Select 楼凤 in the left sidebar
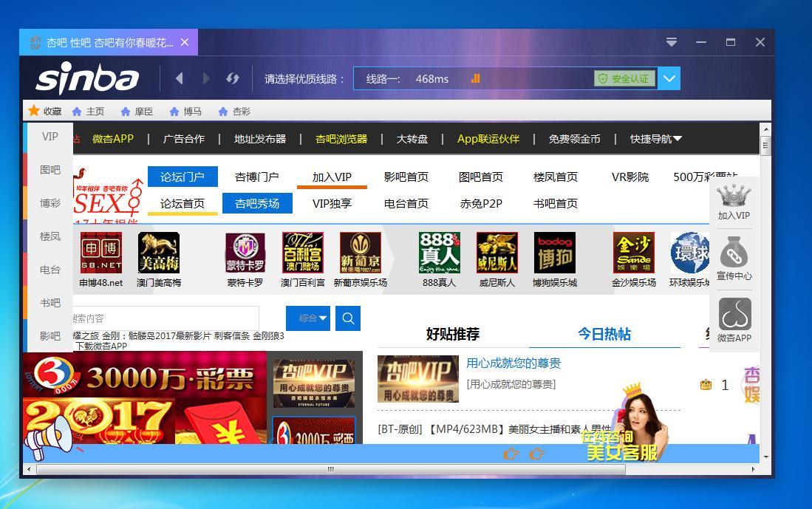The height and width of the screenshot is (509, 812). pos(50,236)
